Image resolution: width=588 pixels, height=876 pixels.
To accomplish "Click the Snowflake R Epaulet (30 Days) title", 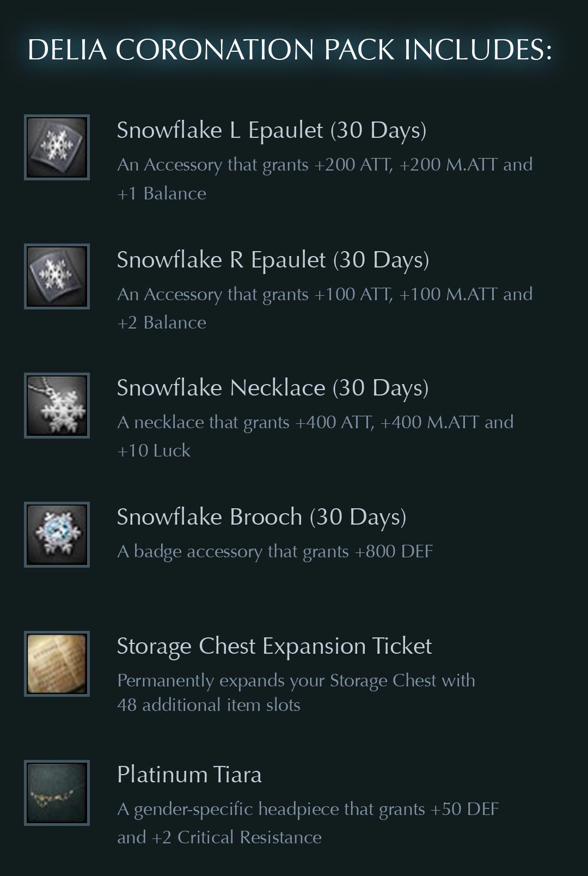I will [273, 260].
